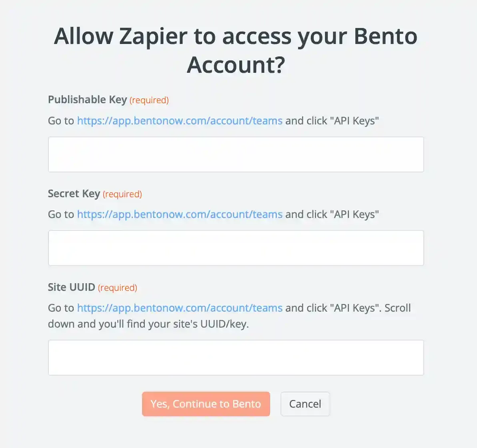Open the bentonow.com teams link under Secret Key

point(179,214)
